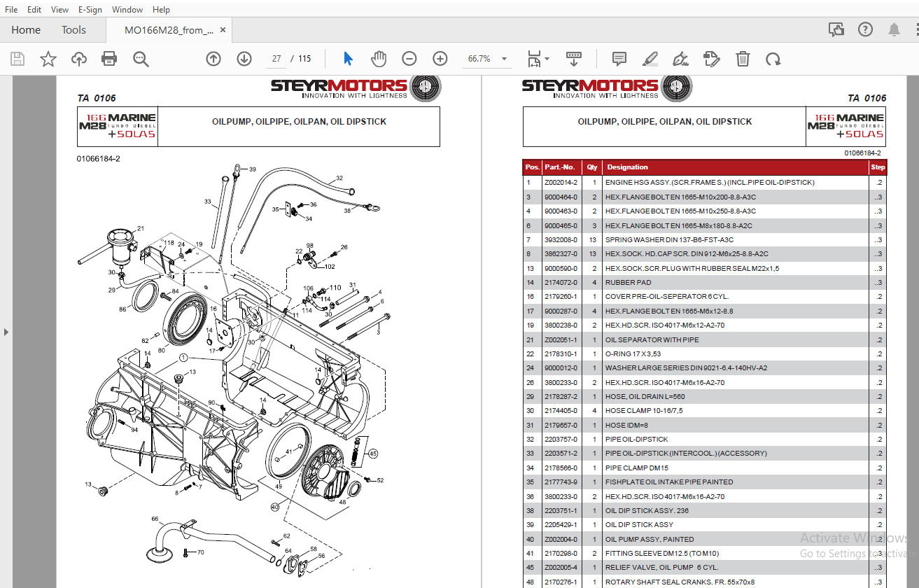
Task: Click the 'RUBBER PAD' row text
Action: click(628, 282)
